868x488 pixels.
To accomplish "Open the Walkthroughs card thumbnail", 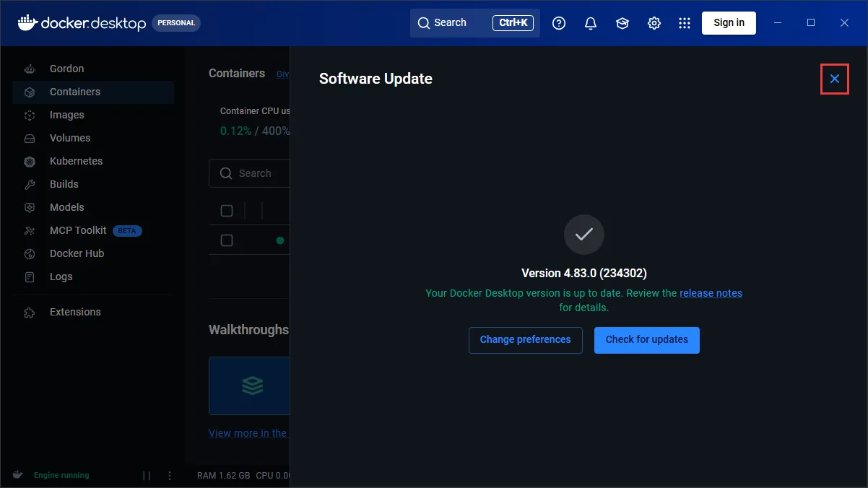I will point(250,385).
